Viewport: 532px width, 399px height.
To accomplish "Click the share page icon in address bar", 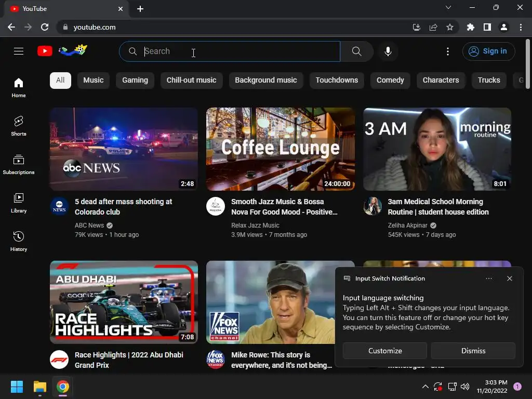I will [x=433, y=27].
